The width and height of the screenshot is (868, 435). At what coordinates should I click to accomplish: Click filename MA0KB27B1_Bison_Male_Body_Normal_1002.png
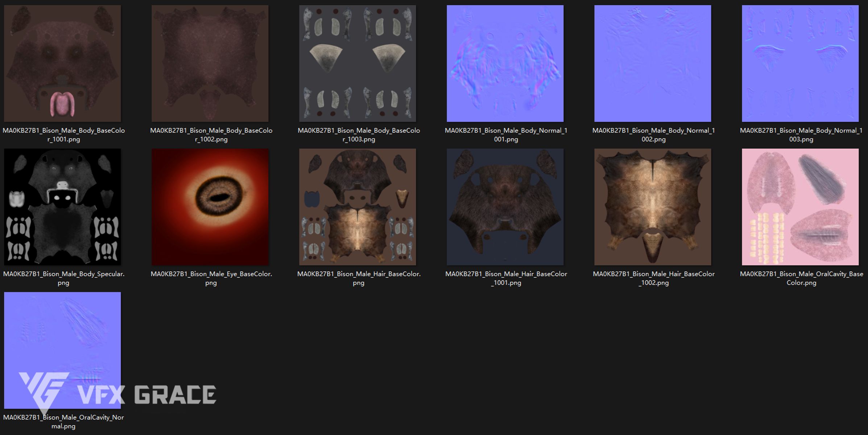pos(654,135)
